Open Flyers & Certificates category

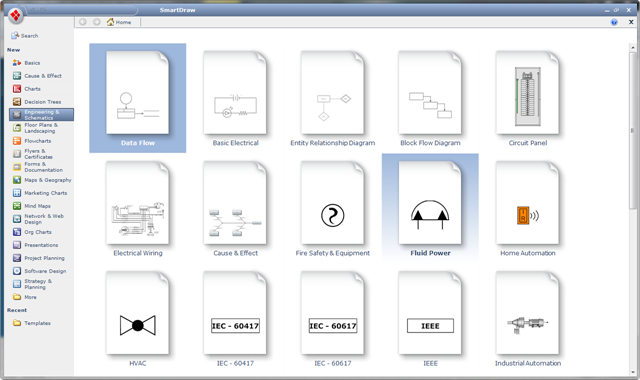point(33,154)
